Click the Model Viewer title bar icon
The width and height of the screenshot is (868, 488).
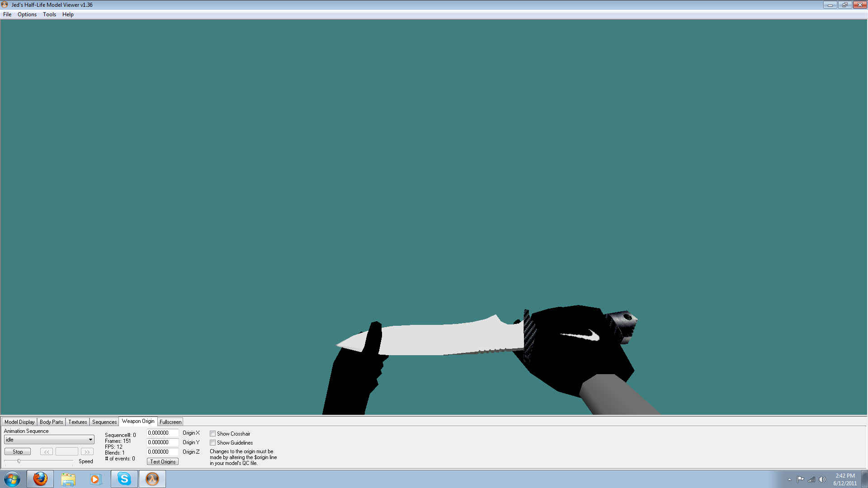(5, 5)
